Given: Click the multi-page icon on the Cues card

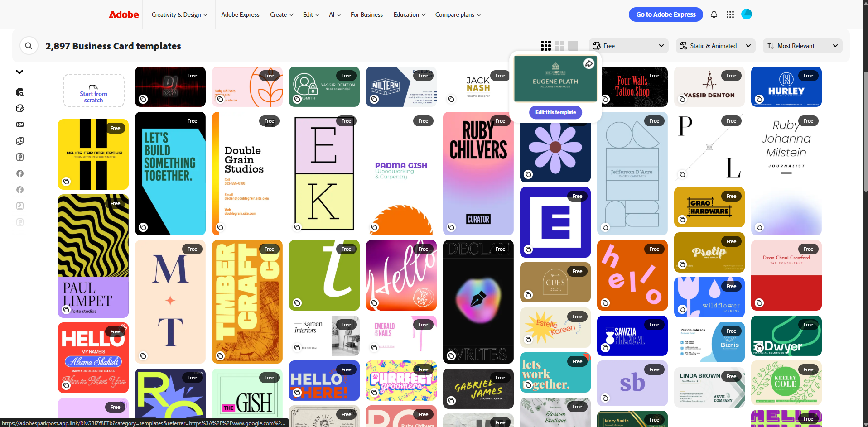Looking at the screenshot, I should click(x=528, y=295).
